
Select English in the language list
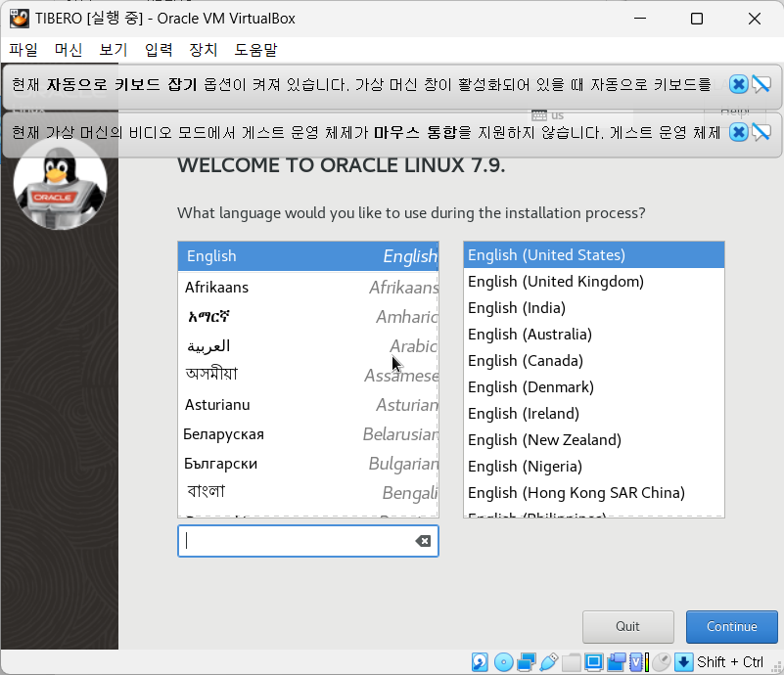pos(308,256)
